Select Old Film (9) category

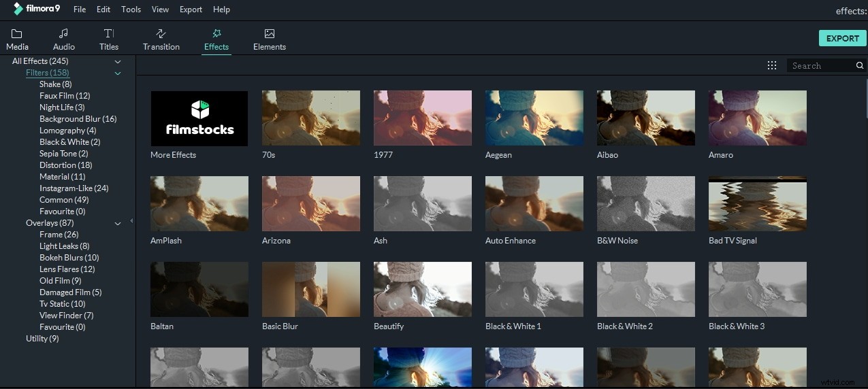[x=60, y=281]
